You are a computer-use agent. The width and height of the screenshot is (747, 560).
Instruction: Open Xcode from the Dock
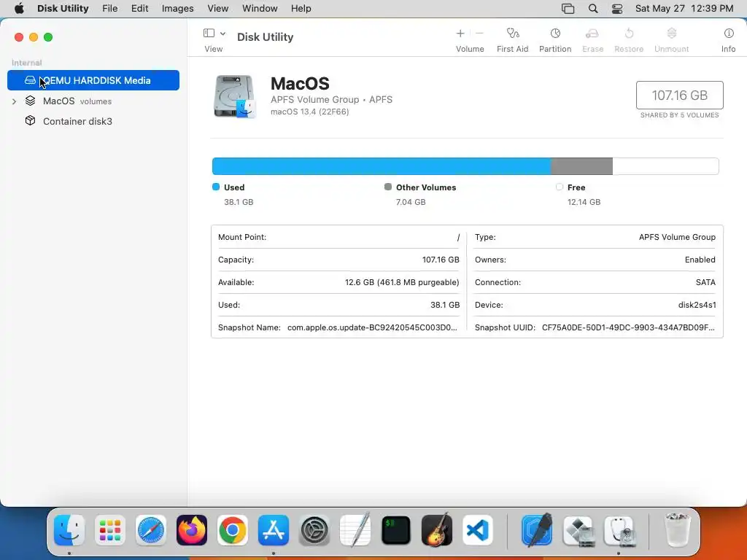(x=537, y=529)
